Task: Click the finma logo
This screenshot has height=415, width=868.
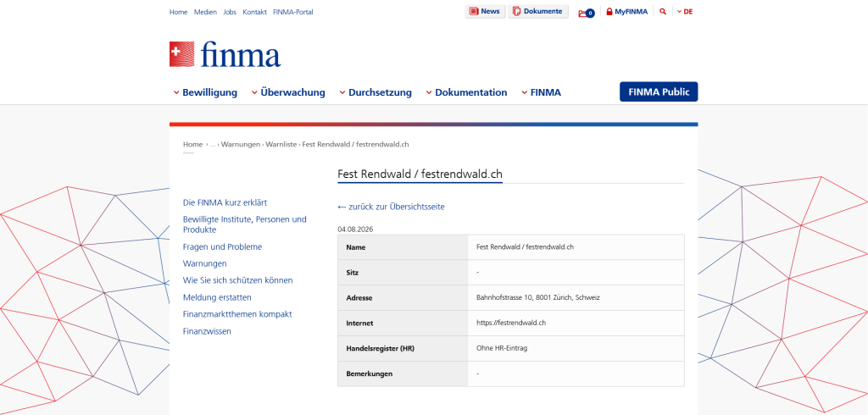Action: pos(225,54)
